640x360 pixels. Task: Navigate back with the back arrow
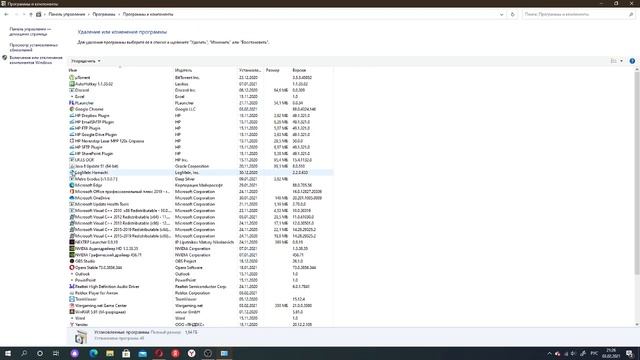click(6, 14)
